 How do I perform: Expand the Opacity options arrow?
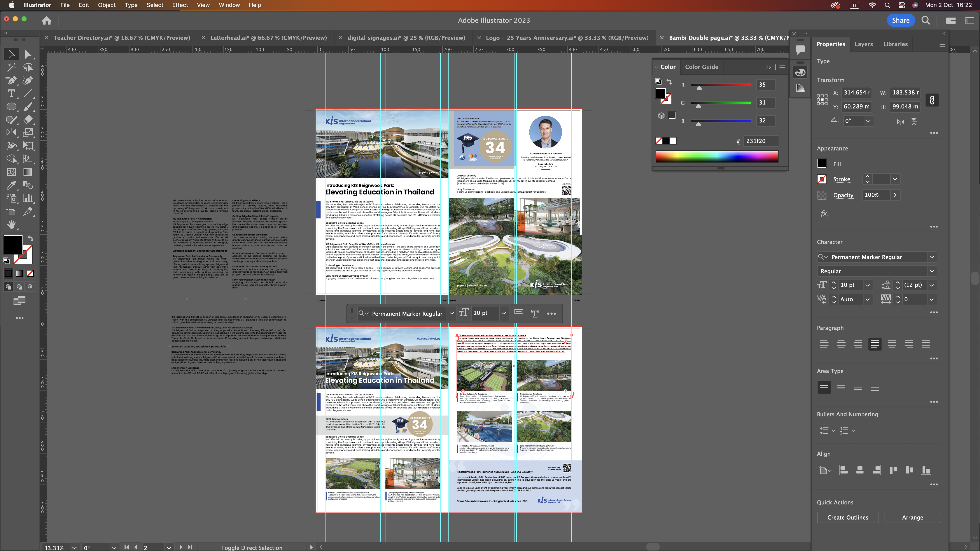click(x=895, y=195)
